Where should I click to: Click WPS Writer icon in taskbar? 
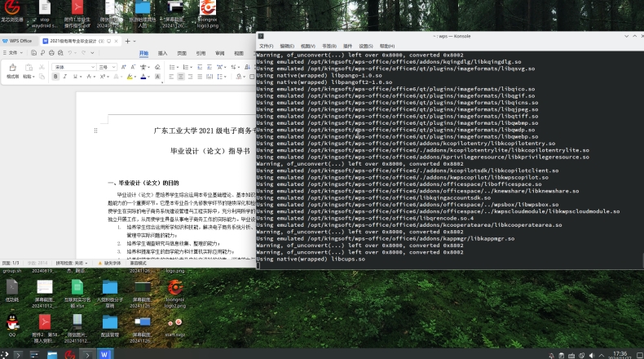tap(104, 354)
